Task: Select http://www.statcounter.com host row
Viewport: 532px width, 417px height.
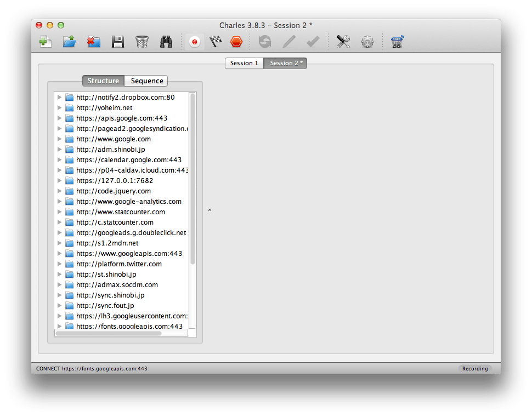Action: pyautogui.click(x=121, y=212)
